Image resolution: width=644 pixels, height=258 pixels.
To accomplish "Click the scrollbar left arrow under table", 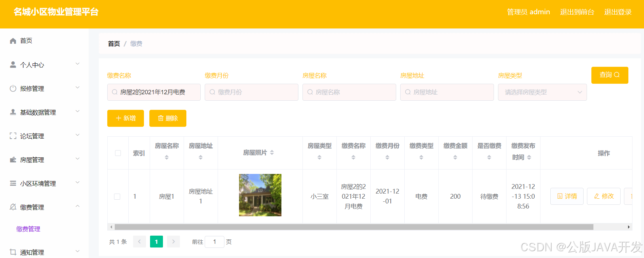I will [x=111, y=227].
